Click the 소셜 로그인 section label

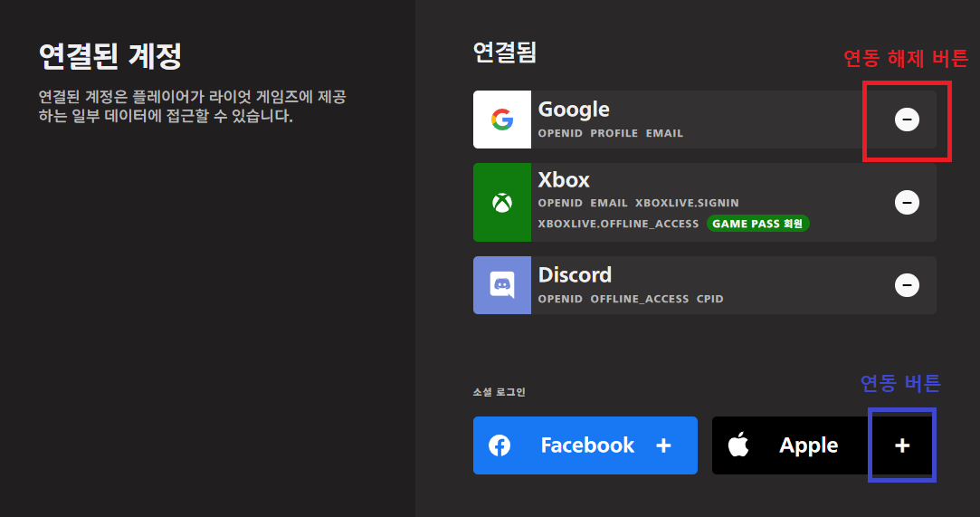[500, 392]
